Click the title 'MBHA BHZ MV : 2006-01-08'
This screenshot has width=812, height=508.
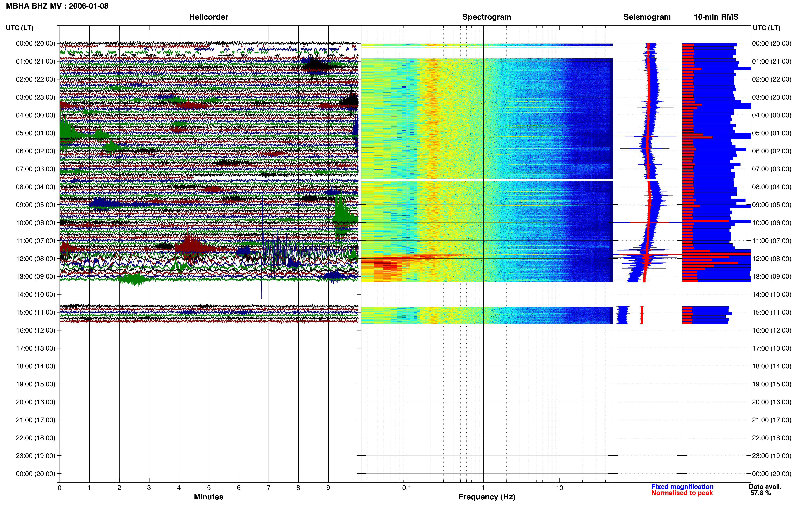57,6
